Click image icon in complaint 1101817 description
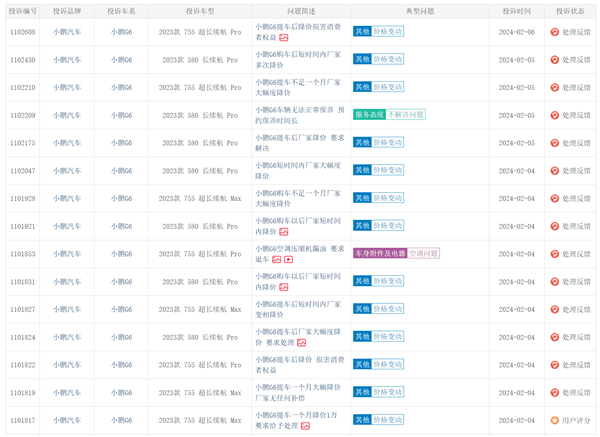The height and width of the screenshot is (437, 600). [x=306, y=426]
